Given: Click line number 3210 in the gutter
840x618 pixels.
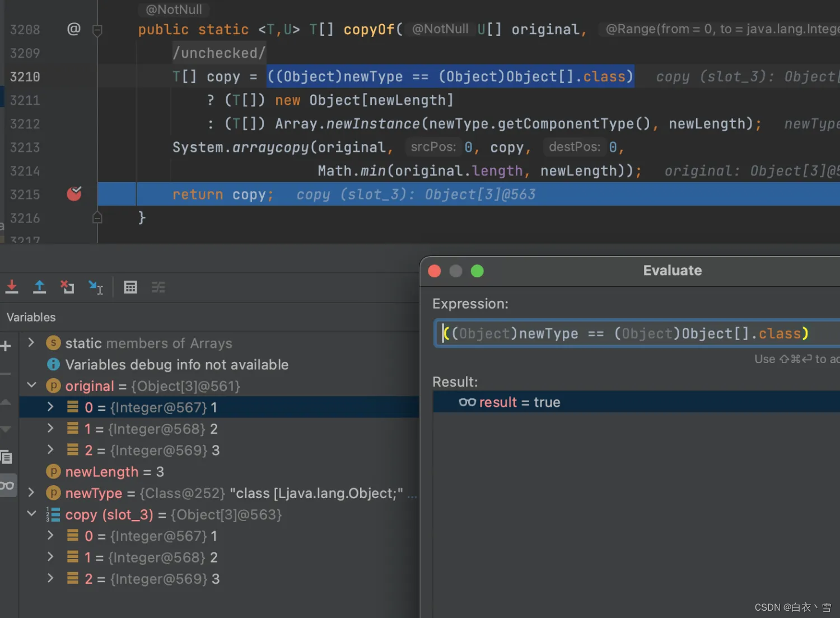Looking at the screenshot, I should (x=25, y=77).
